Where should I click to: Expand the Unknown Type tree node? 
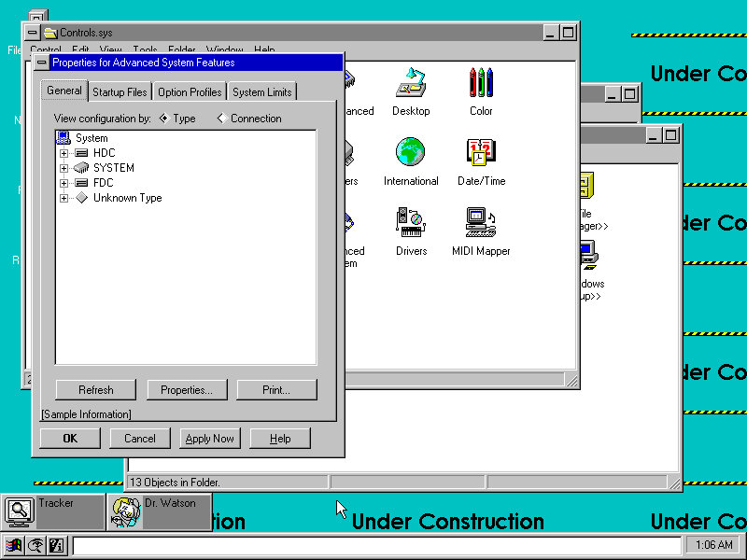point(64,198)
